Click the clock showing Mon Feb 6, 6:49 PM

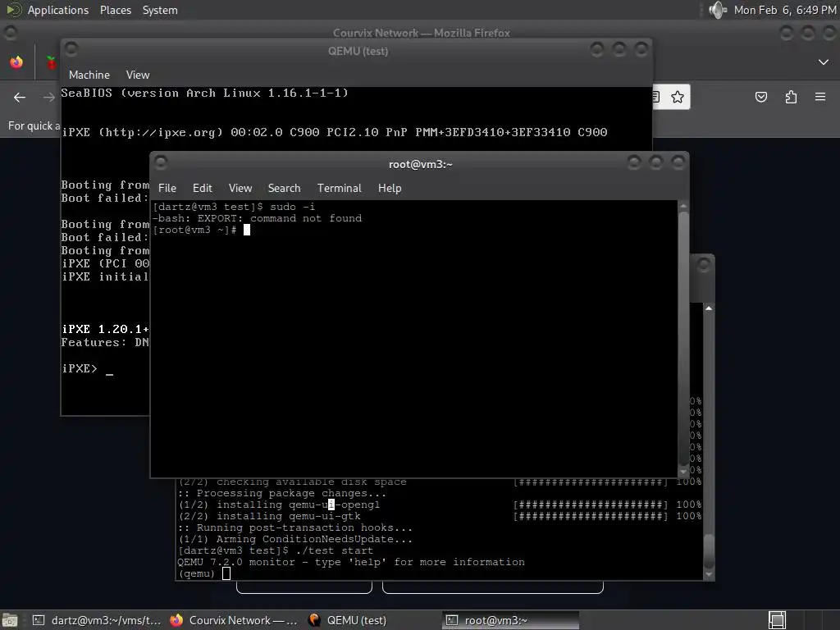(x=785, y=10)
